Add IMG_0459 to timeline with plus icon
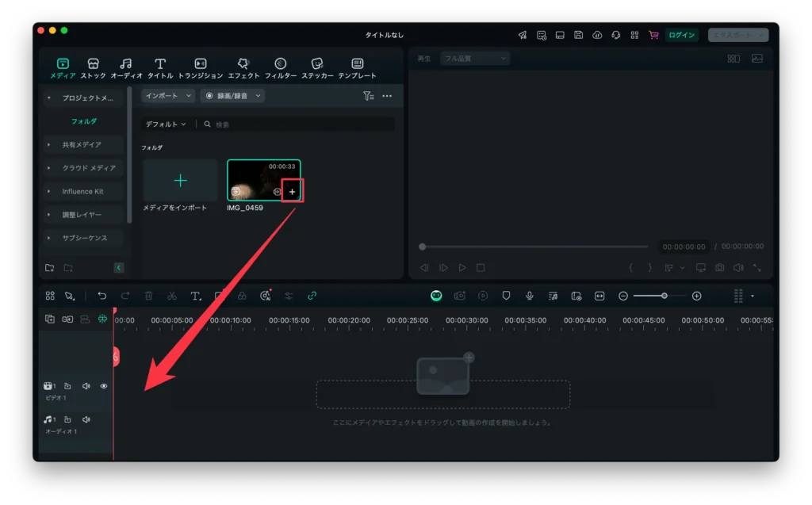 click(292, 192)
